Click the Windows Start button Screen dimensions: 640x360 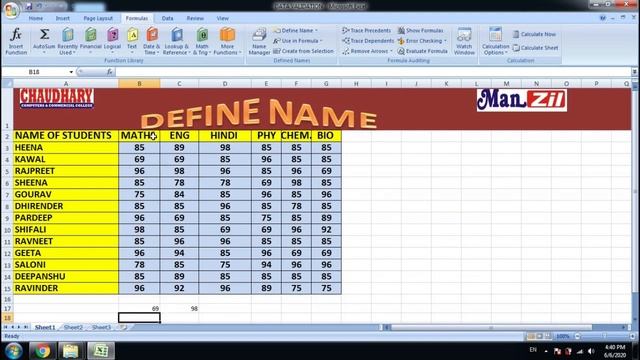click(13, 351)
